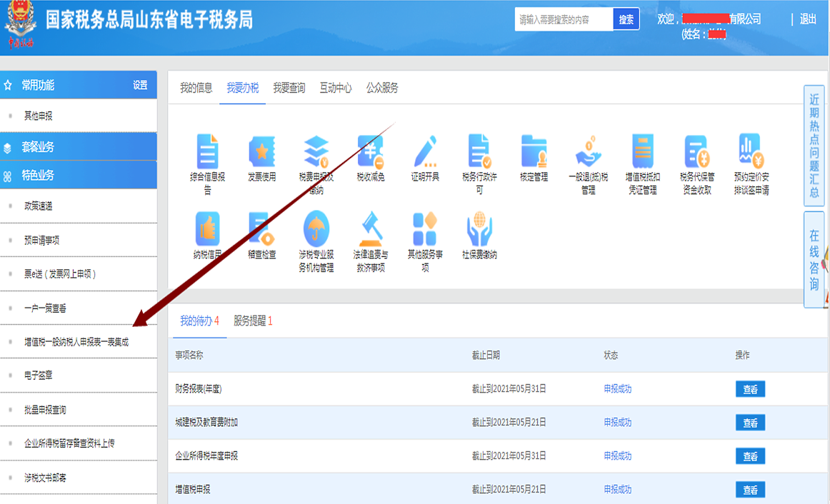Open 在线咨询 side panel
This screenshot has height=504, width=830.
point(814,259)
